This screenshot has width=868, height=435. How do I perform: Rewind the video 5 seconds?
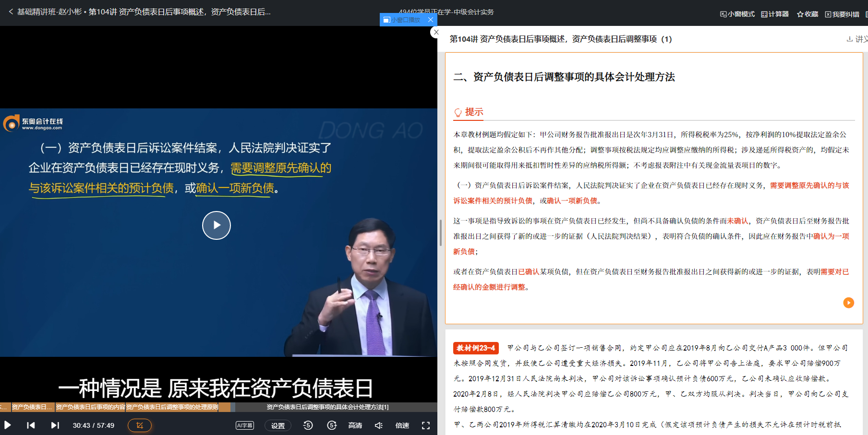[308, 425]
